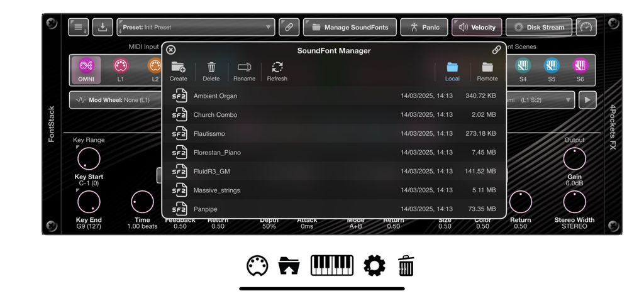Select the Church Combo soundfont
This screenshot has width=644, height=296.
[x=333, y=114]
